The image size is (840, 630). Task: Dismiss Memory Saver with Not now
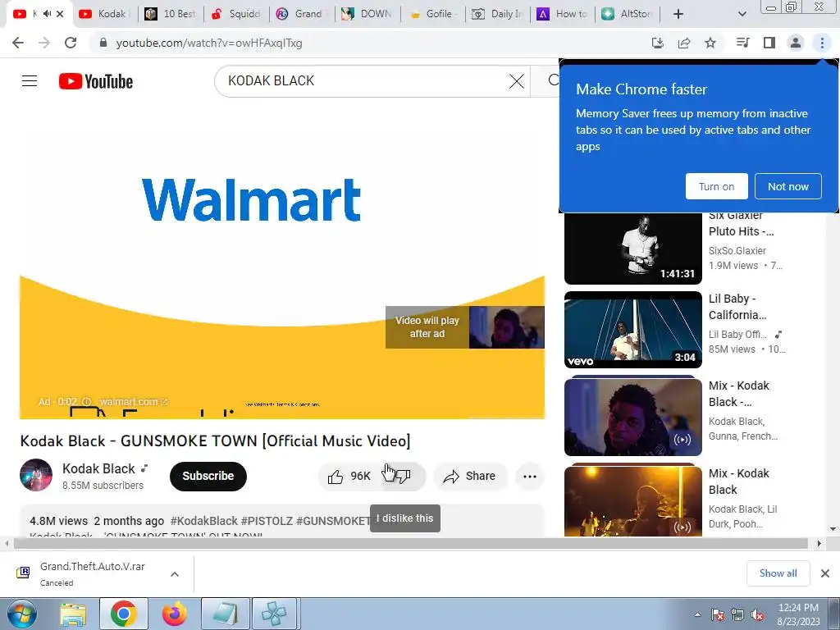pyautogui.click(x=788, y=186)
